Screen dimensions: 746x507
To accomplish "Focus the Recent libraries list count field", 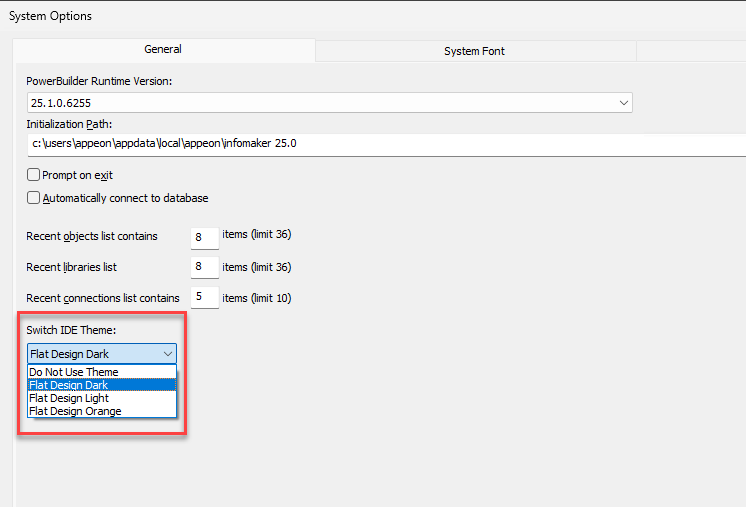I will (x=204, y=267).
